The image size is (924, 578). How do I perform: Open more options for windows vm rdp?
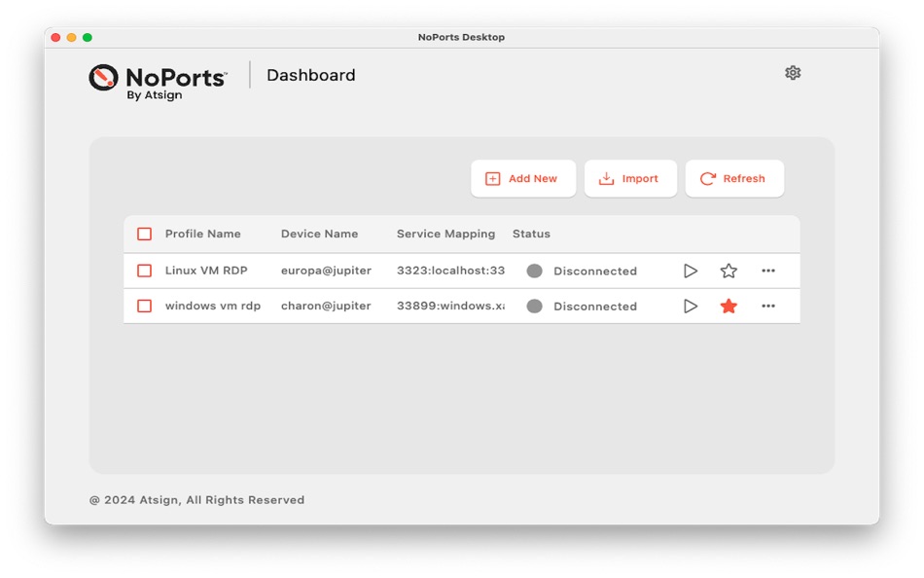767,307
